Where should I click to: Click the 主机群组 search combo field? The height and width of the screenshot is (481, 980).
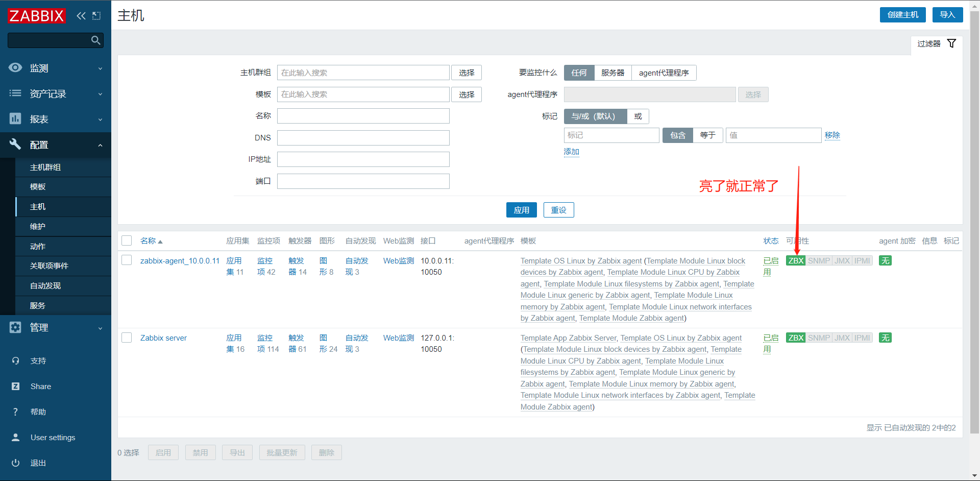coord(363,73)
